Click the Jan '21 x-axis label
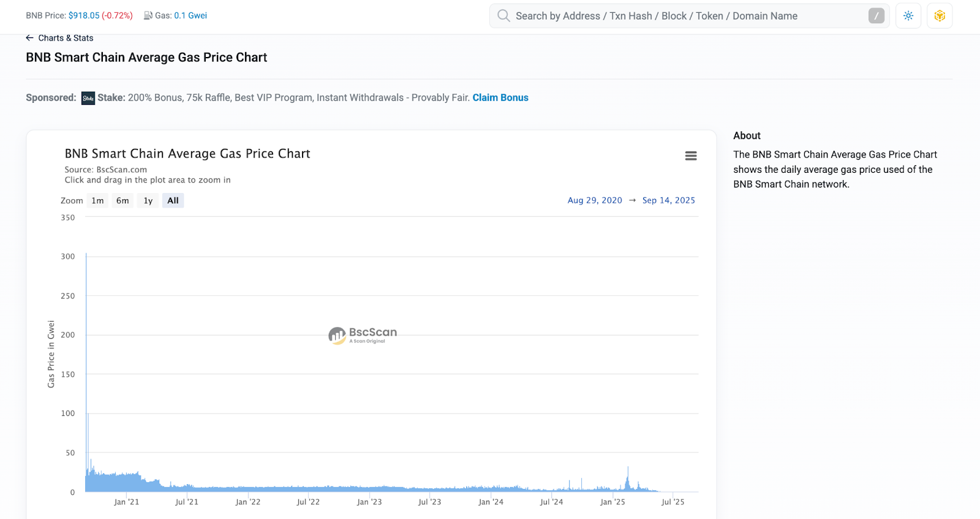 [x=127, y=502]
